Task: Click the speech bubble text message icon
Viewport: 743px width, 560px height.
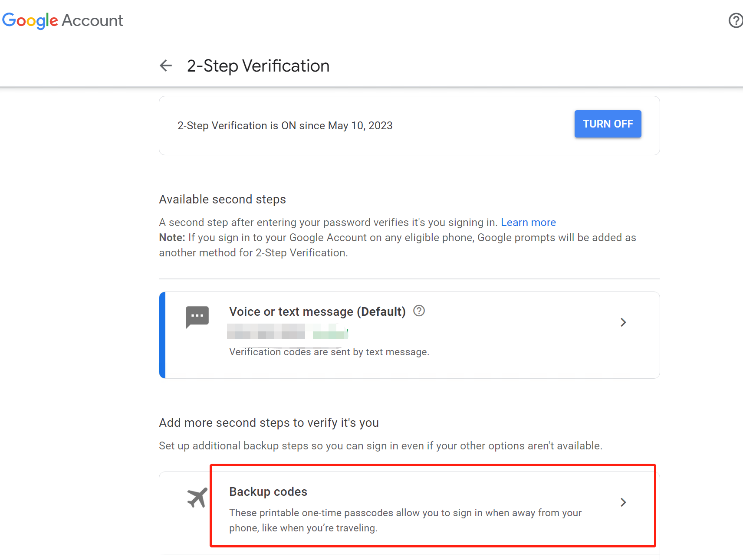Action: tap(197, 317)
